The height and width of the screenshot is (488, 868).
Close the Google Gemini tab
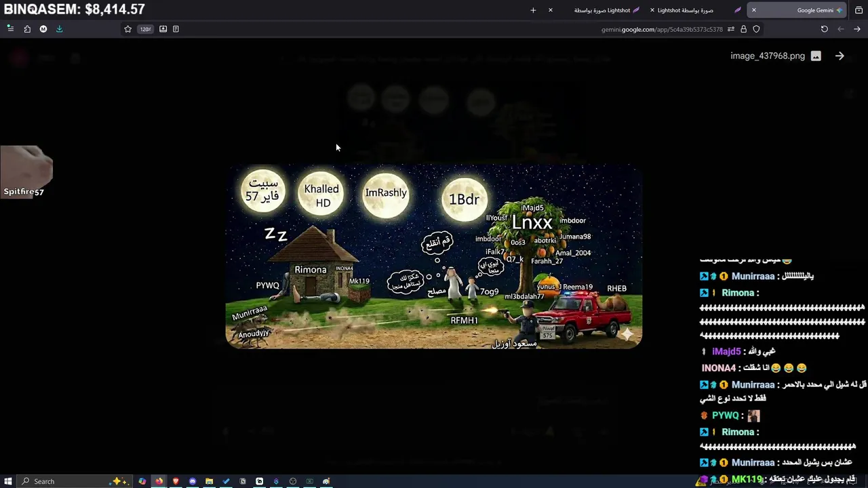coord(753,10)
